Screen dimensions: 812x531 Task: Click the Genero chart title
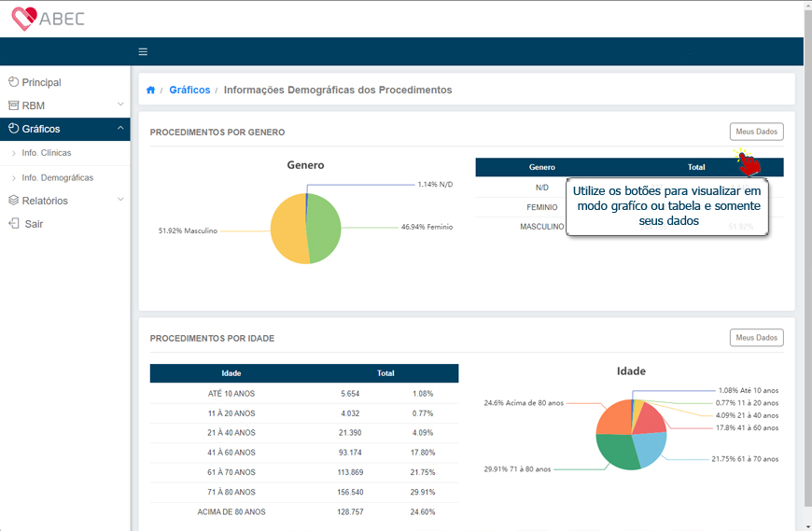[305, 165]
